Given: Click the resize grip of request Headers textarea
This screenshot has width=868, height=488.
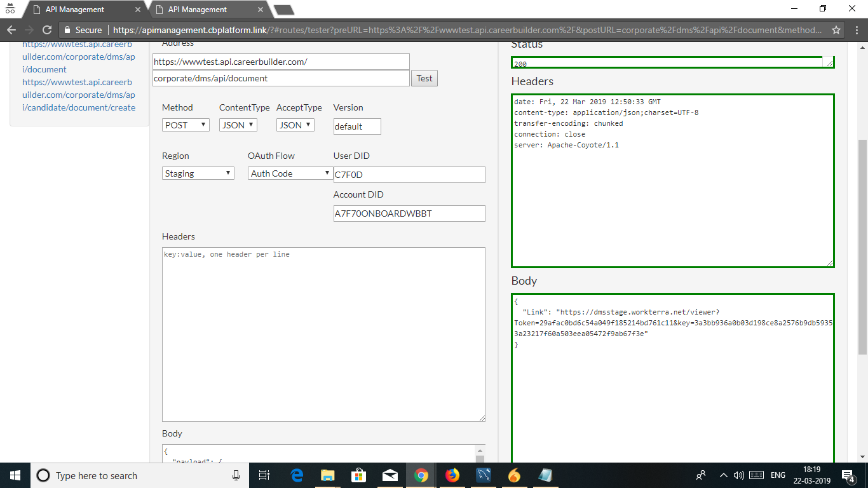Looking at the screenshot, I should coord(482,417).
